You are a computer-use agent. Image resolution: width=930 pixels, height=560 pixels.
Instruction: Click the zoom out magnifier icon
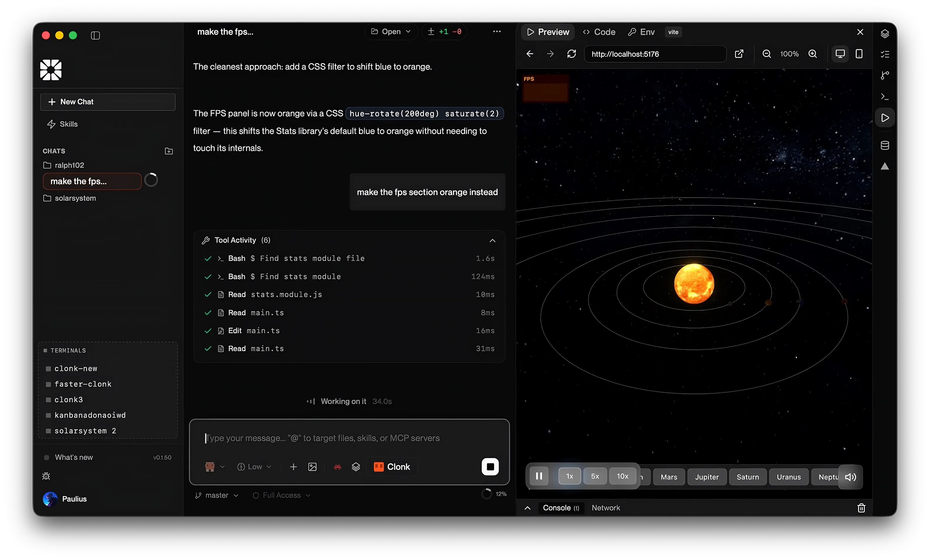coord(766,54)
